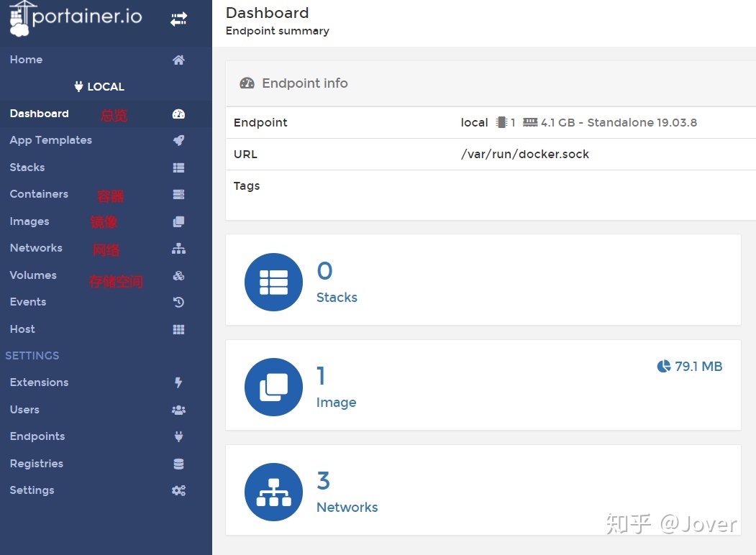This screenshot has height=555, width=756.
Task: Click the '/var/run/docker.sock' URL value
Action: pos(524,154)
